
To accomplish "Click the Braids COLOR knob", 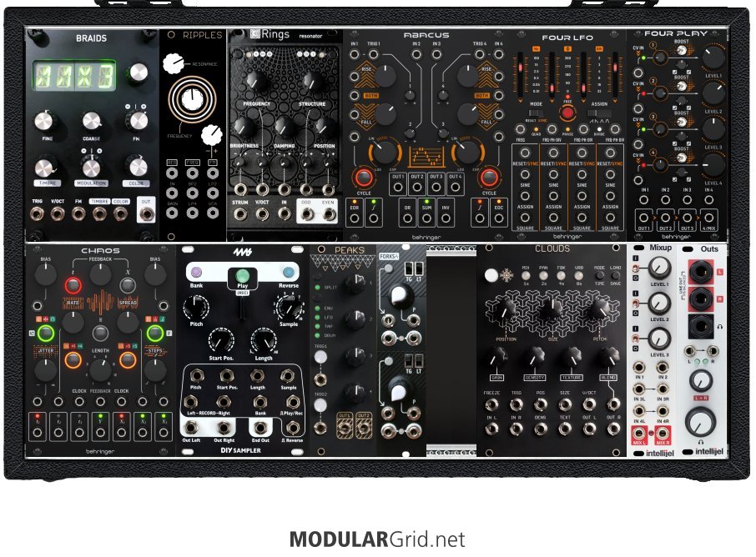I will (138, 167).
